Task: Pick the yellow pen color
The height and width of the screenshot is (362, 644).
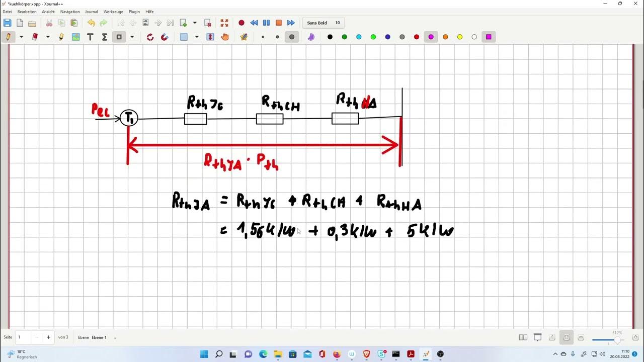Action: [x=460, y=37]
